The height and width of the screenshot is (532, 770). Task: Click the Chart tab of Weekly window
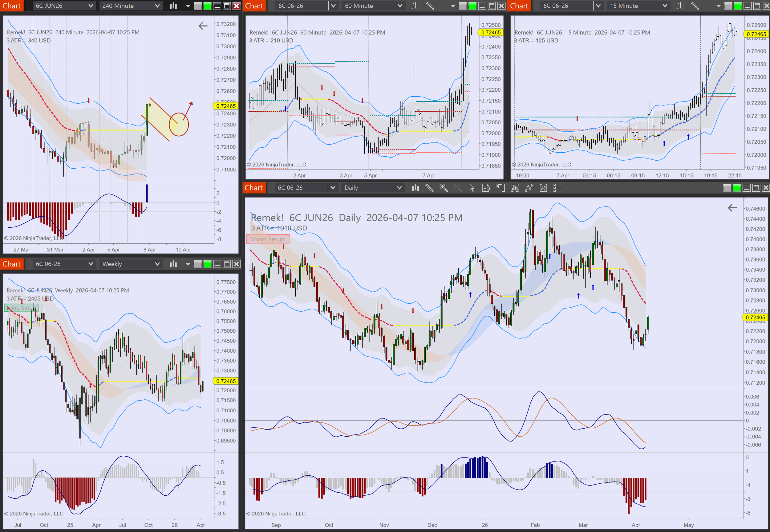click(12, 264)
